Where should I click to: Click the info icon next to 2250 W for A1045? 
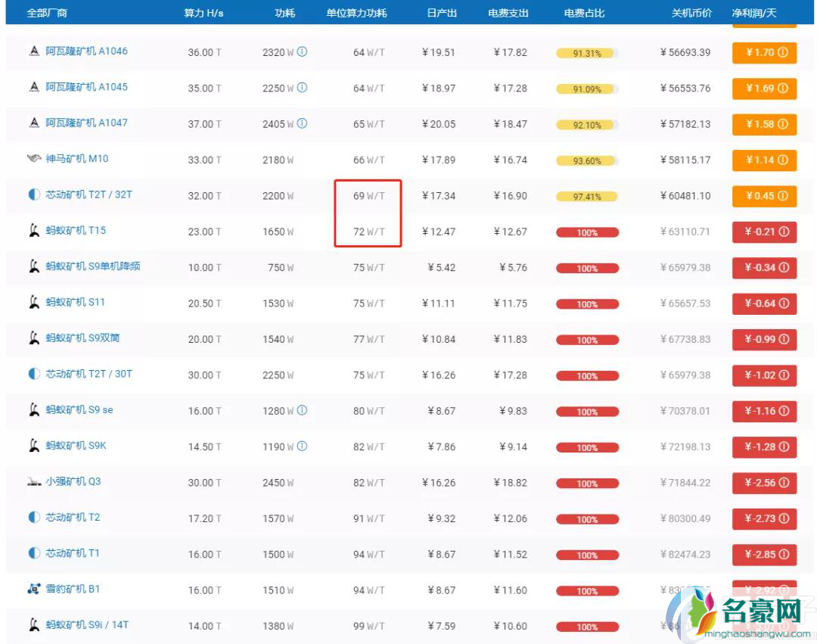point(302,88)
